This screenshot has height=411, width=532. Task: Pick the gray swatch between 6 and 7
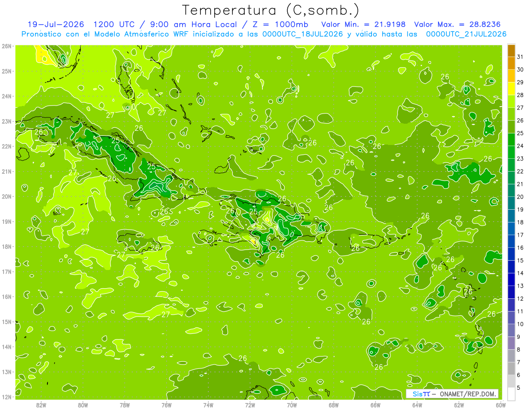(x=511, y=368)
